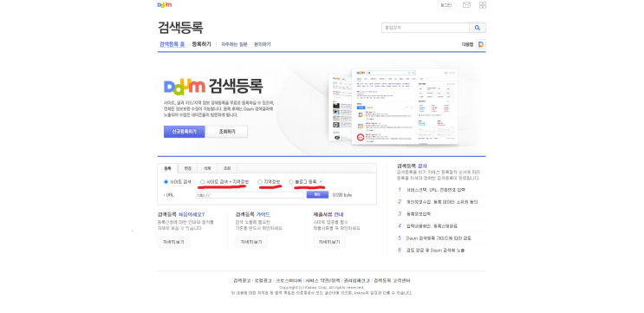Click the 검색등록 처음이세요? heading
The height and width of the screenshot is (313, 644).
click(x=181, y=214)
